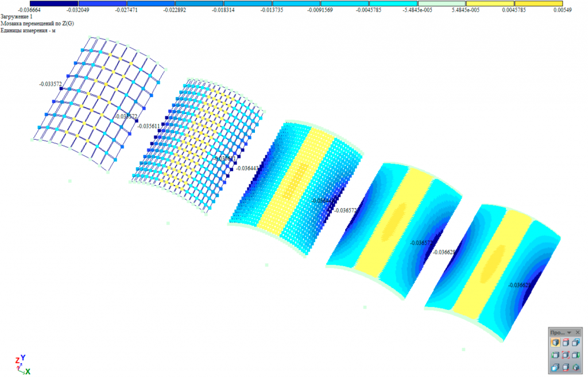588x377 pixels.
Task: Click back view cube icon (blue rear face)
Action: 576,343
